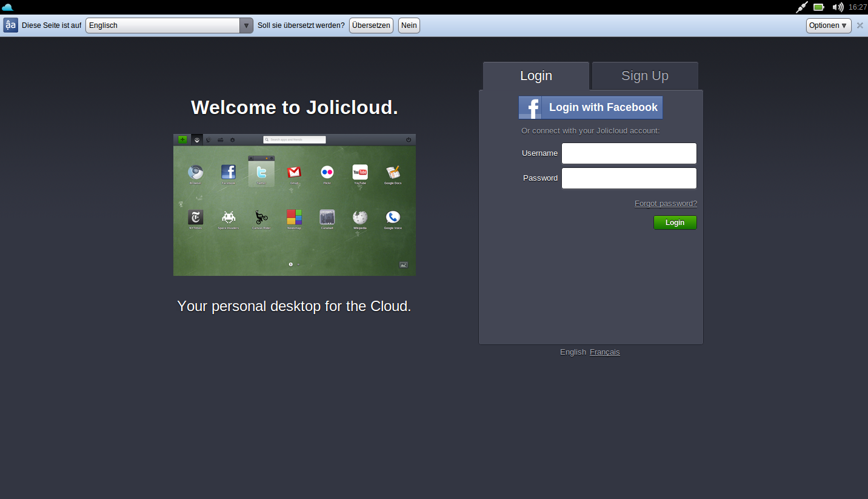Click the Canabalt icon in preview
The height and width of the screenshot is (499, 868).
pos(327,217)
